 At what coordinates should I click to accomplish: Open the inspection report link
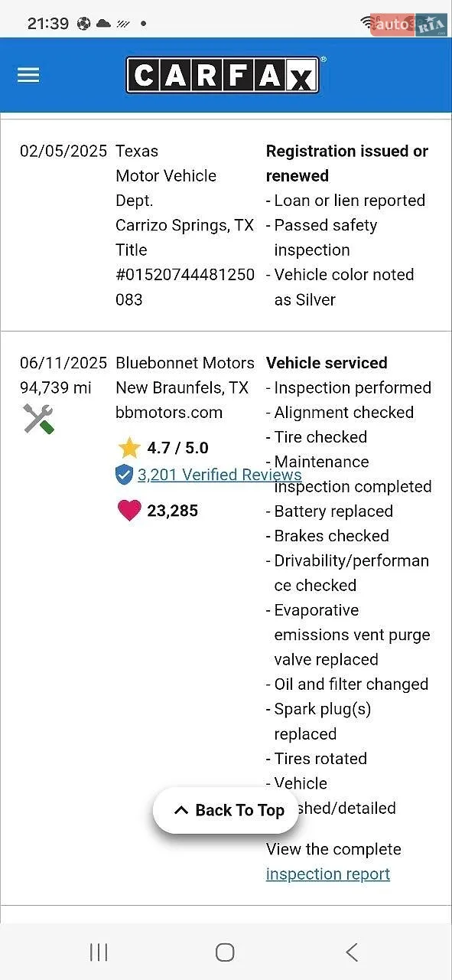tap(328, 874)
